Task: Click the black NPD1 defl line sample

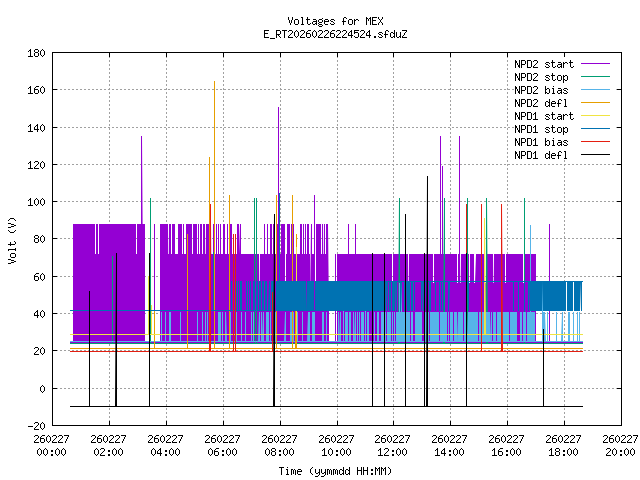Action: 596,155
